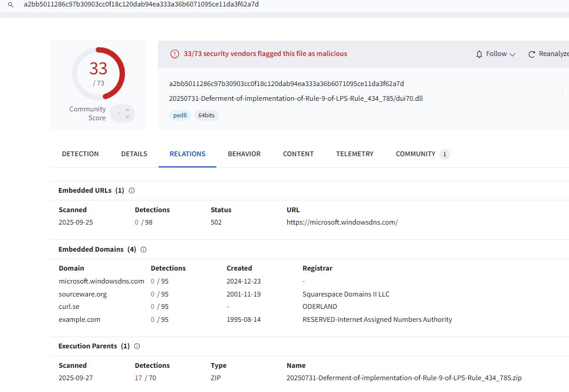This screenshot has height=392, width=569.
Task: Click the Follow bell icon
Action: [x=479, y=54]
